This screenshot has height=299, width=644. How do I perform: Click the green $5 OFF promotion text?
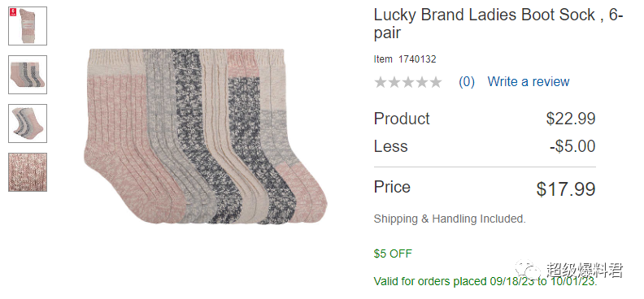[393, 253]
